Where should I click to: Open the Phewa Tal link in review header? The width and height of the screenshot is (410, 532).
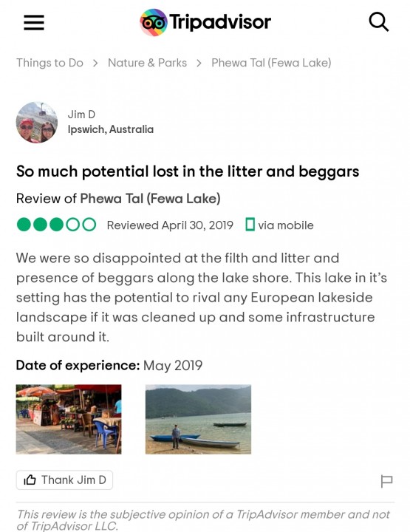(150, 199)
